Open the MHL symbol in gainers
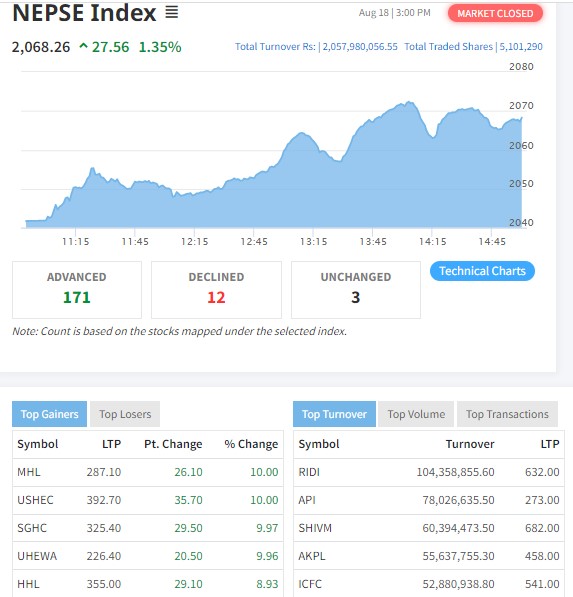The width and height of the screenshot is (573, 597). tap(29, 472)
